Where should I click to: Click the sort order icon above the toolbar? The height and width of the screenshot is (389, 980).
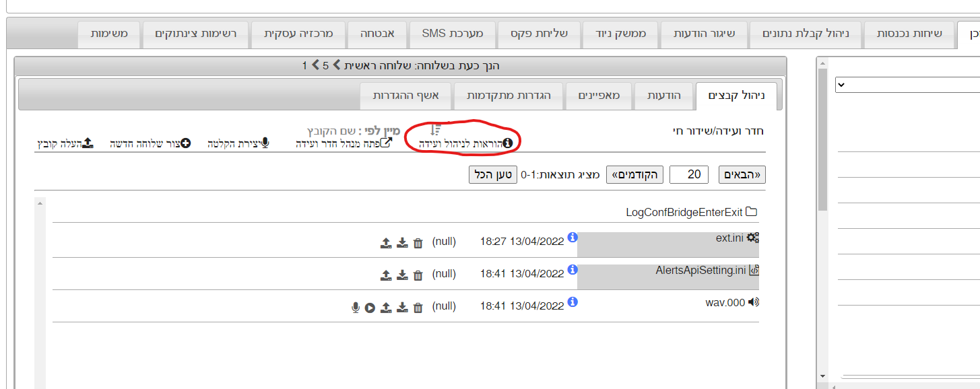pyautogui.click(x=436, y=129)
